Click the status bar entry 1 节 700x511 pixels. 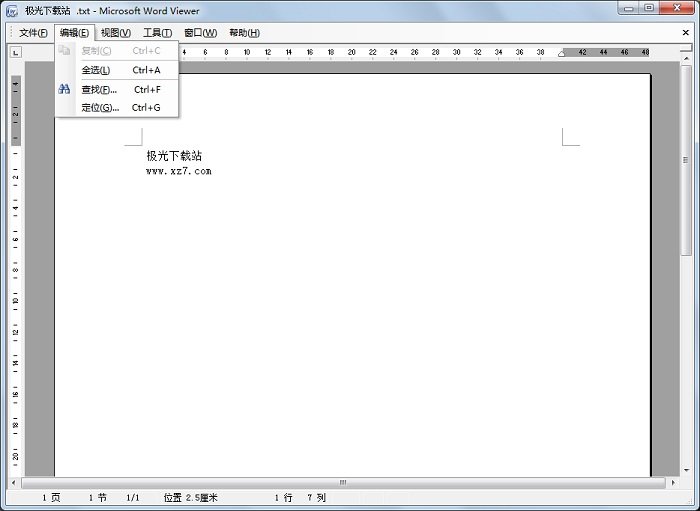click(97, 498)
